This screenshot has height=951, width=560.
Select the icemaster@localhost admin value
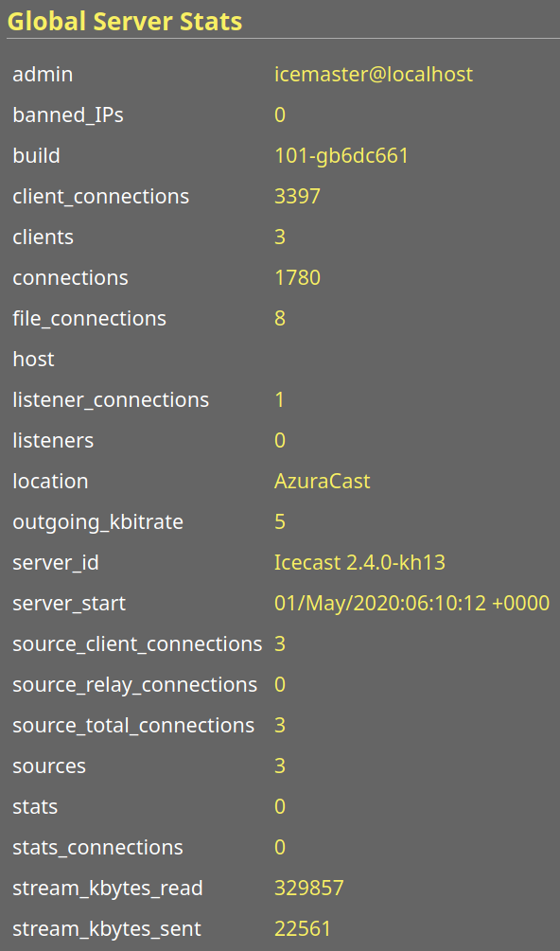[374, 75]
